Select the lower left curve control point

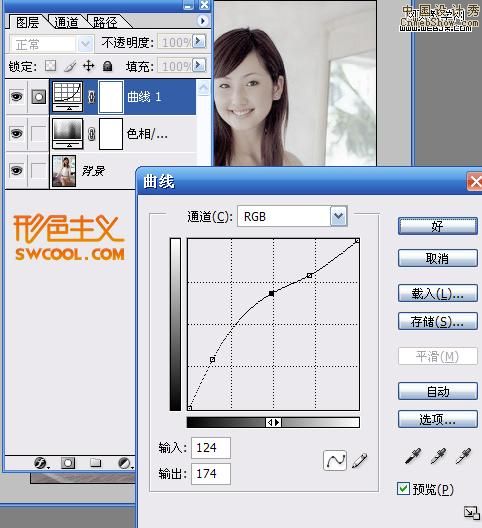(213, 360)
